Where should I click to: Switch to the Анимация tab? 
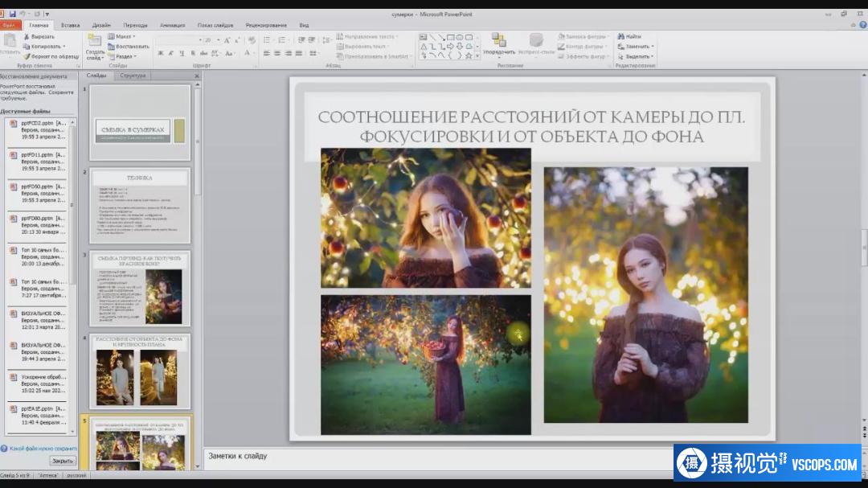point(172,25)
